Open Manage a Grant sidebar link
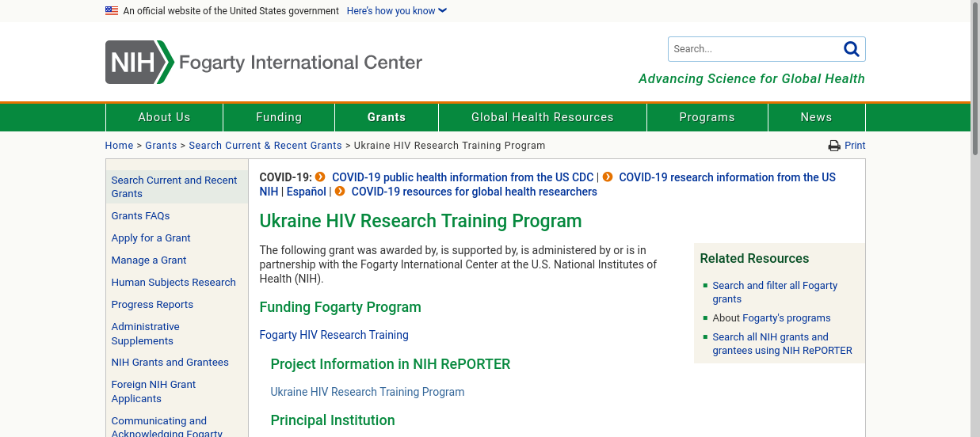This screenshot has height=437, width=980. (149, 260)
